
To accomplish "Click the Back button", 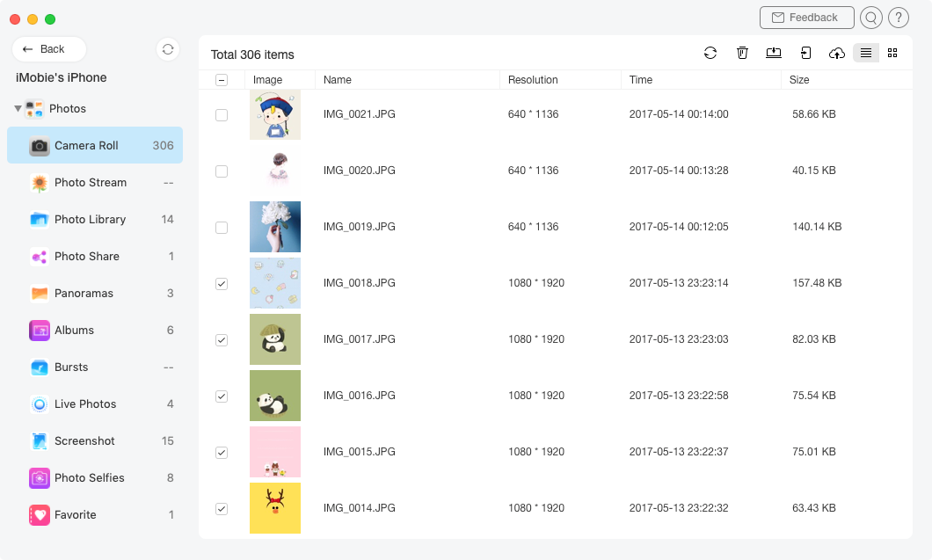I will coord(49,49).
